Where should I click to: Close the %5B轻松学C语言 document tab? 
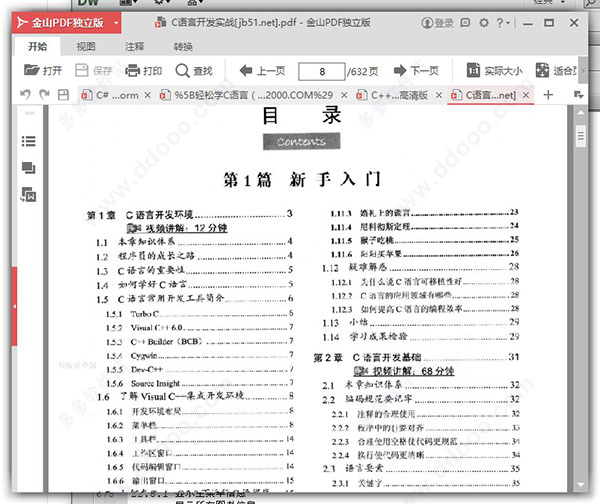[x=344, y=95]
